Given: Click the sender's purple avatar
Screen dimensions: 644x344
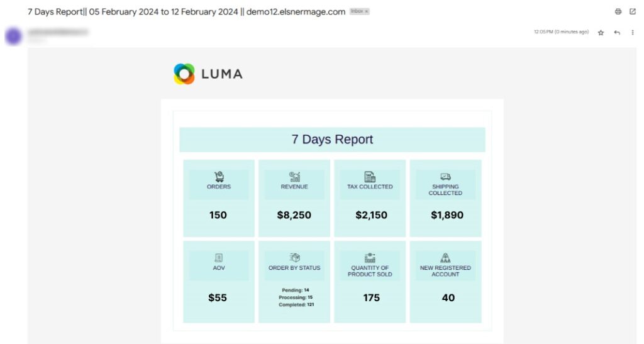Looking at the screenshot, I should [x=13, y=36].
